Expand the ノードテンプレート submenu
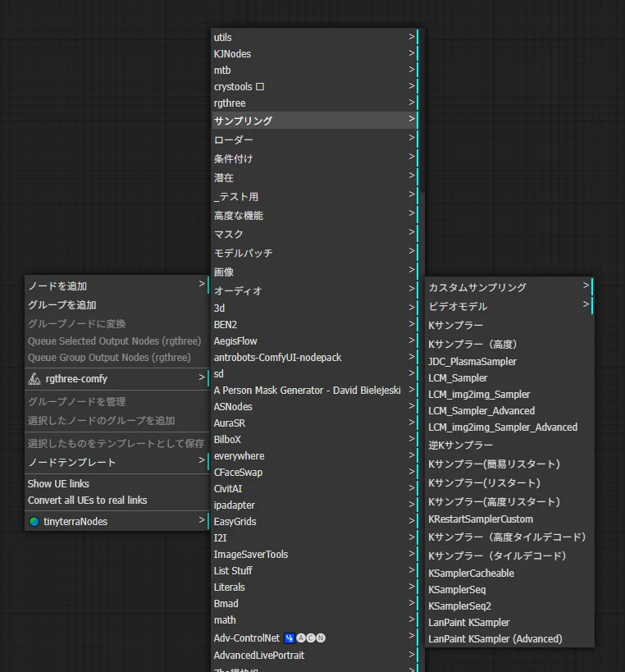This screenshot has width=625, height=672. (202, 461)
